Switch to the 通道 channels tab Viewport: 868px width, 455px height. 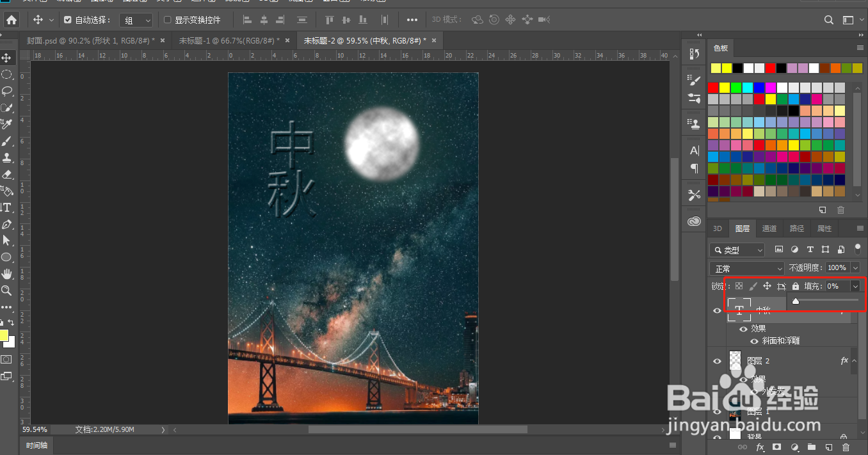click(769, 228)
